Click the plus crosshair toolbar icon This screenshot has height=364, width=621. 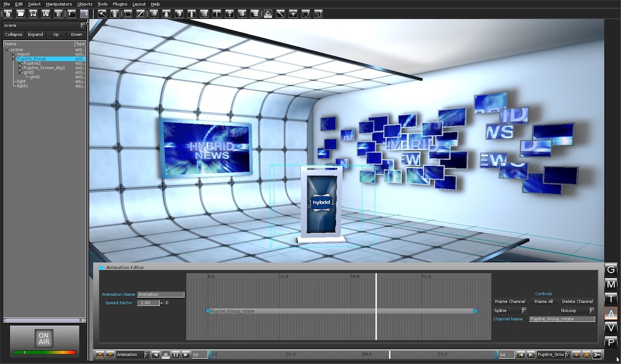(293, 14)
